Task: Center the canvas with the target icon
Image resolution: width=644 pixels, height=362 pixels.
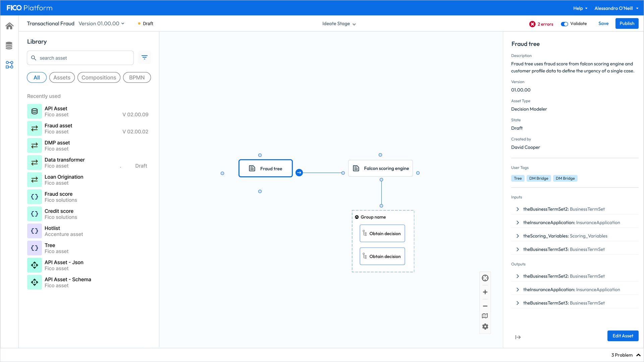Action: [485, 278]
